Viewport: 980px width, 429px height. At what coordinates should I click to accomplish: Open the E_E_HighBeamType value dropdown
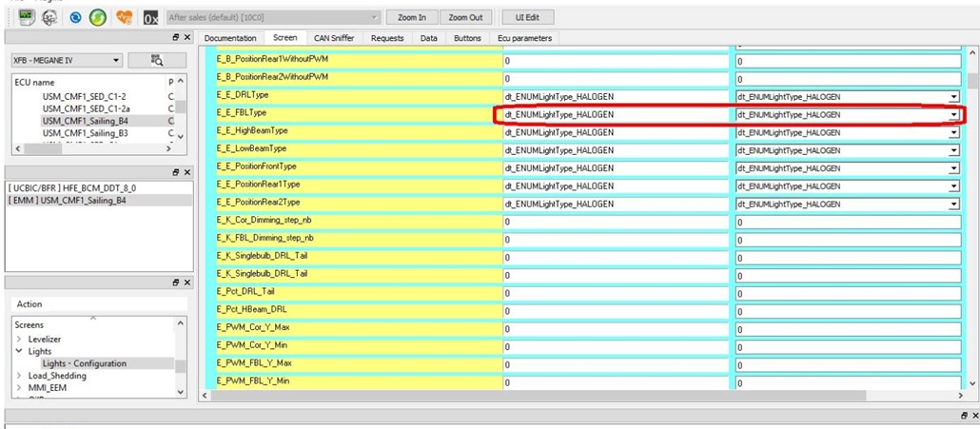953,132
